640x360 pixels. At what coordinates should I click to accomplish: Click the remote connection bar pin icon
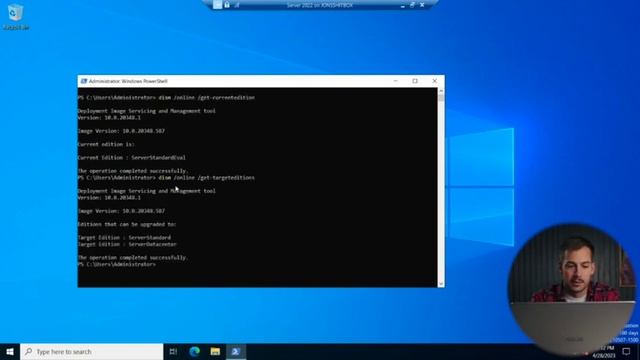217,5
